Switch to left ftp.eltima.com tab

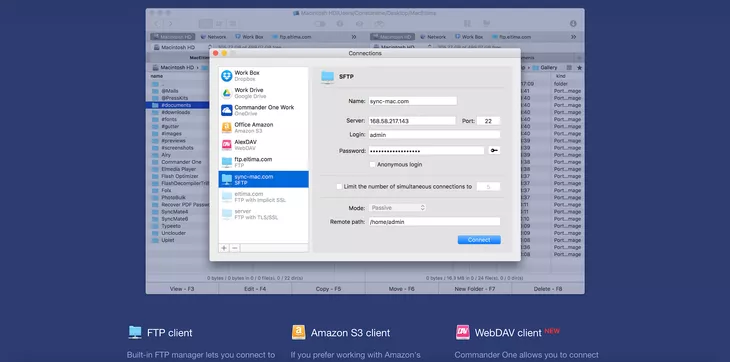(x=291, y=37)
